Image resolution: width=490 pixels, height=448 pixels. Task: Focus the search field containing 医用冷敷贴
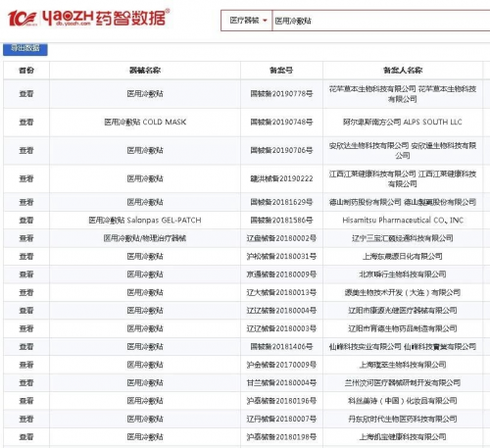[x=381, y=21]
